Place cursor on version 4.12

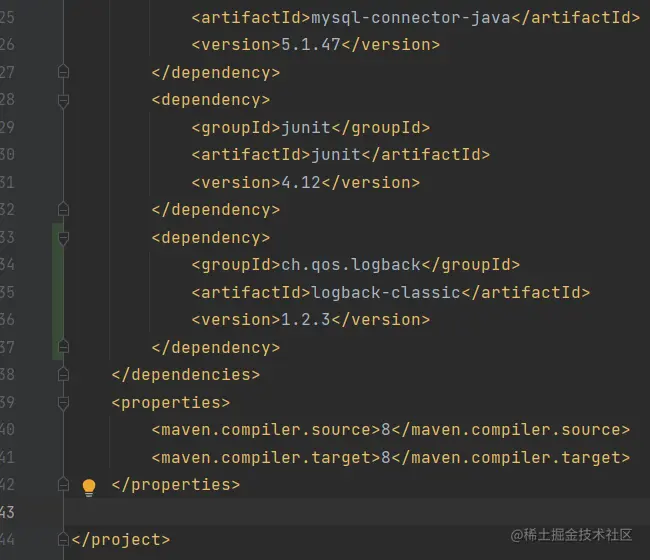point(301,183)
